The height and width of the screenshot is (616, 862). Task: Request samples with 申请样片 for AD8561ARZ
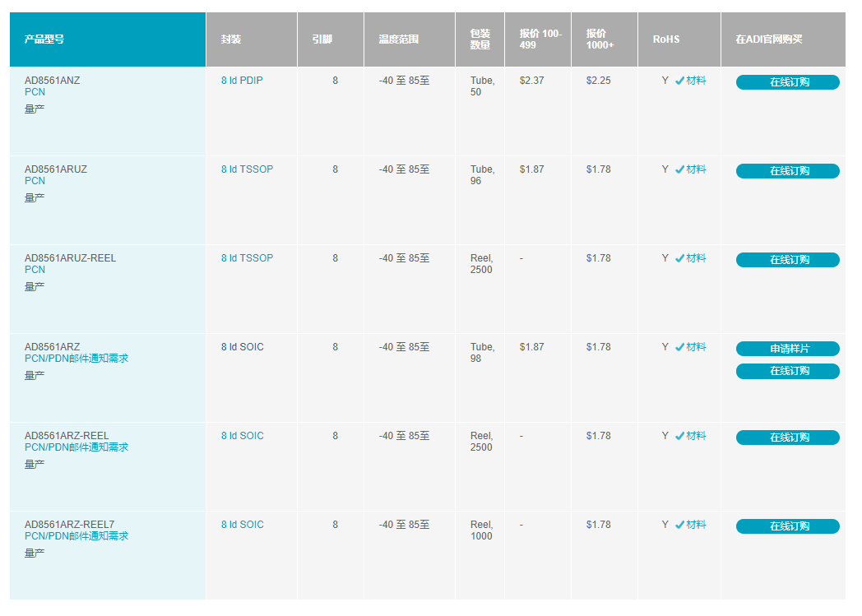click(787, 349)
